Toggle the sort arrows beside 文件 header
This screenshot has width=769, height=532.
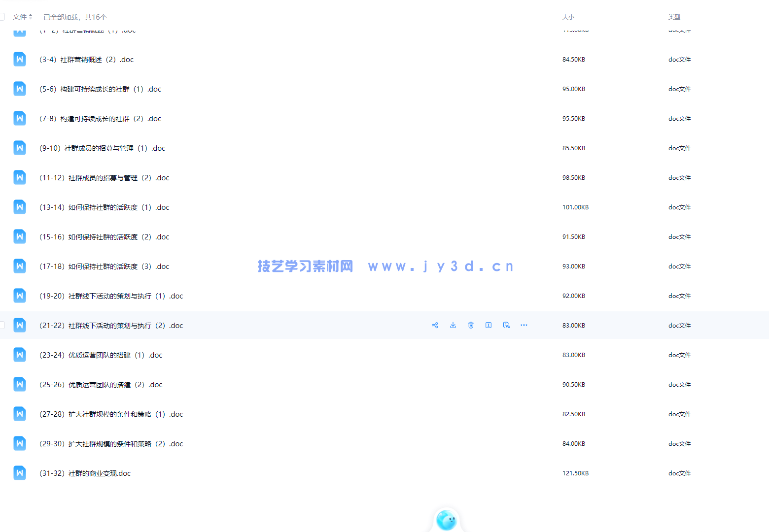click(x=31, y=17)
